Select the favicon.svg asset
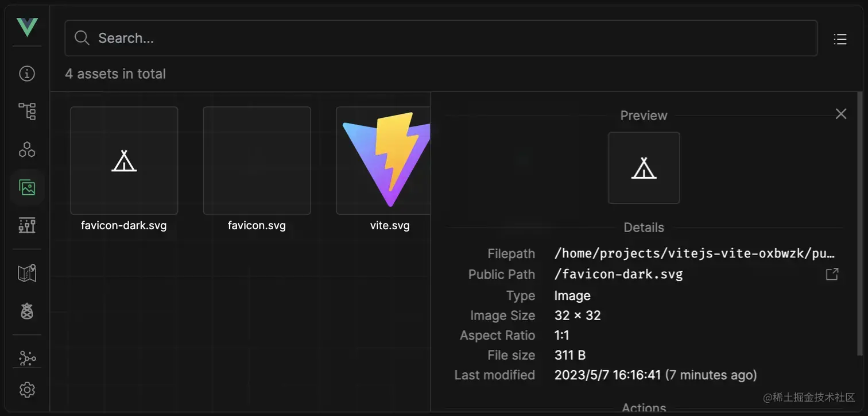This screenshot has width=868, height=416. pyautogui.click(x=257, y=160)
